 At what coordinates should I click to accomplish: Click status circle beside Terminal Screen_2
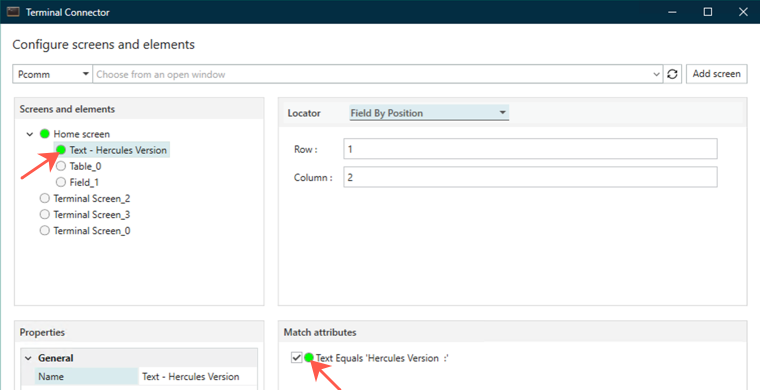click(x=45, y=198)
